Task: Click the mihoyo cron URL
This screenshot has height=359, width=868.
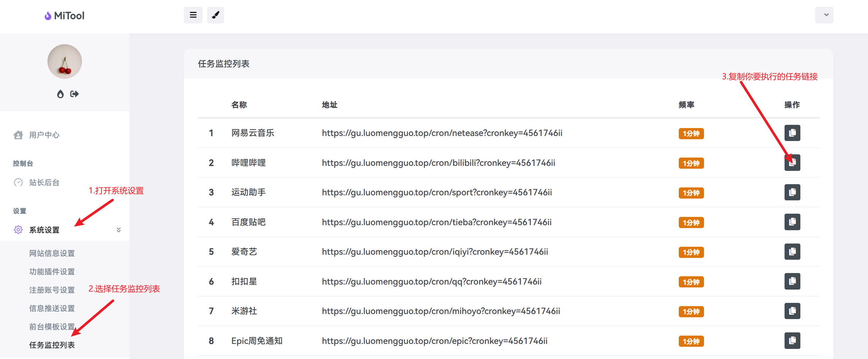Action: click(x=441, y=311)
